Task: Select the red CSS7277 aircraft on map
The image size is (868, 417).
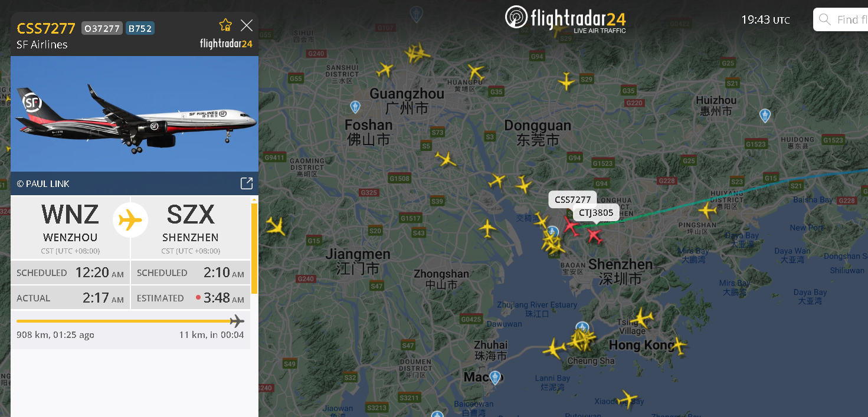Action: click(x=570, y=225)
